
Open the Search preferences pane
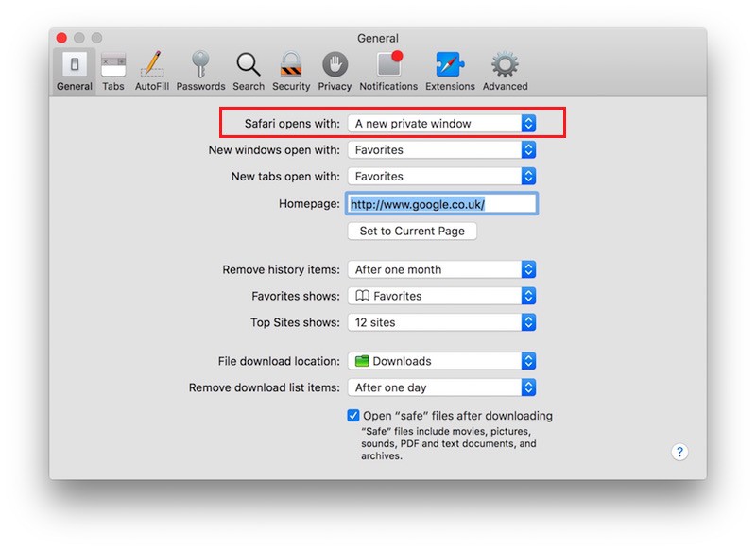(249, 71)
